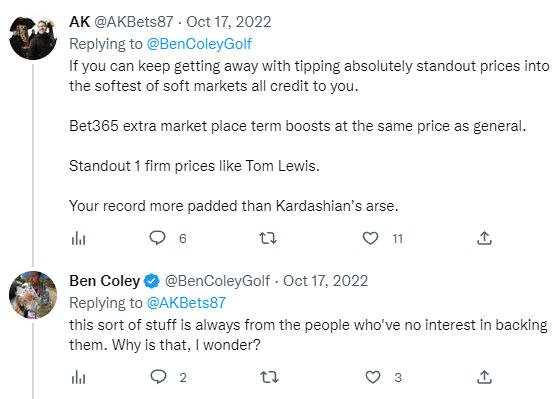Click the AK display name

pyautogui.click(x=79, y=22)
